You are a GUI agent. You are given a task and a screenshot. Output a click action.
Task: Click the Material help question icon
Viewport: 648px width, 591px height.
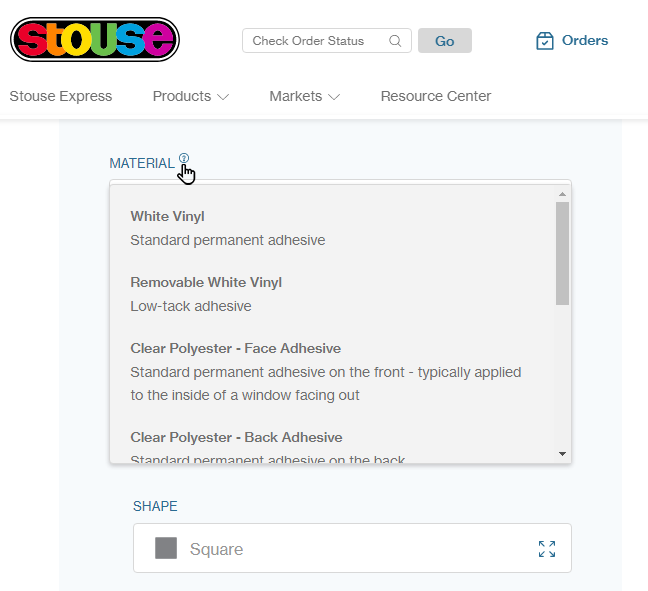coord(184,158)
